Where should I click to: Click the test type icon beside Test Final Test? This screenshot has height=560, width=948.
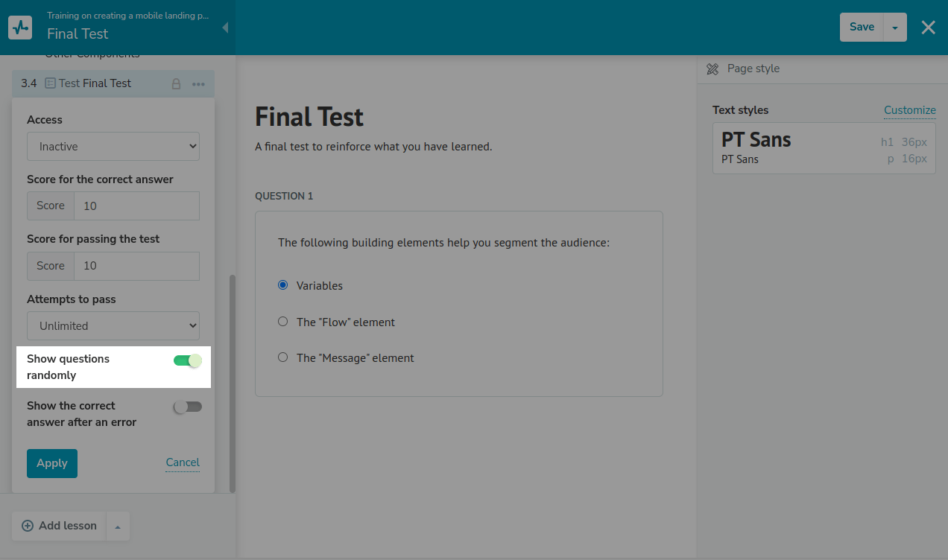51,83
